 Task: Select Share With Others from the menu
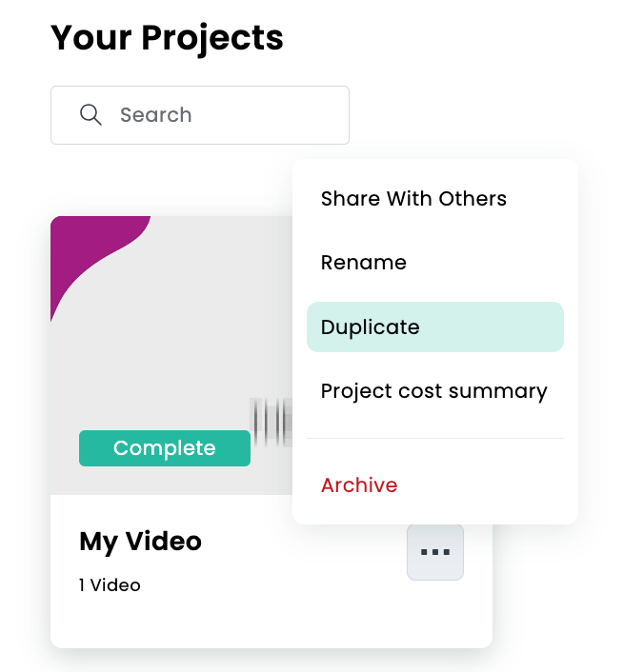point(413,199)
